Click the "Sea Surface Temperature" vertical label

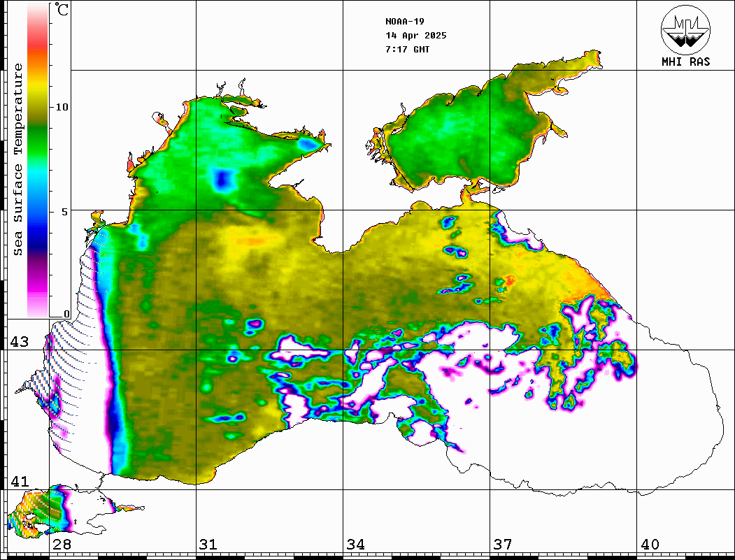[x=17, y=159]
